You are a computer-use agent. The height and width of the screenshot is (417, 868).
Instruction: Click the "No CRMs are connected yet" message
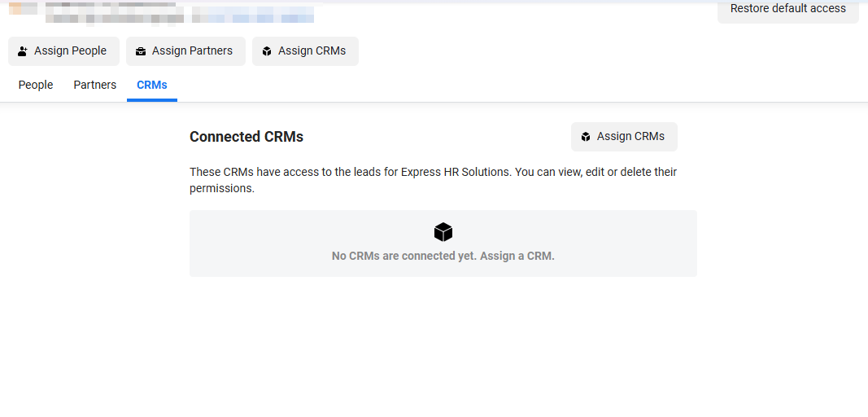pyautogui.click(x=443, y=257)
